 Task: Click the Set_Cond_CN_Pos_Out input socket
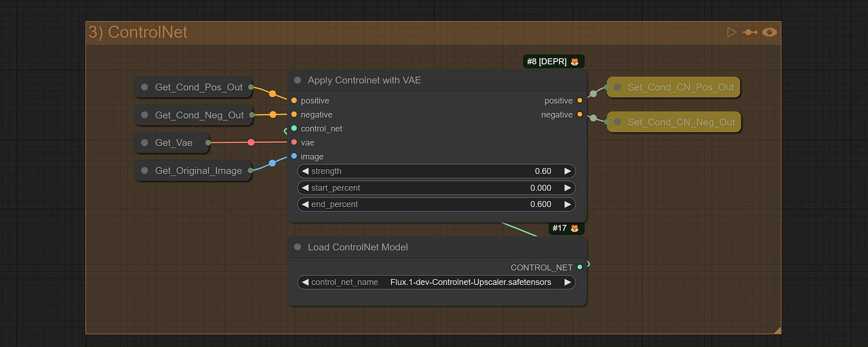coord(607,87)
